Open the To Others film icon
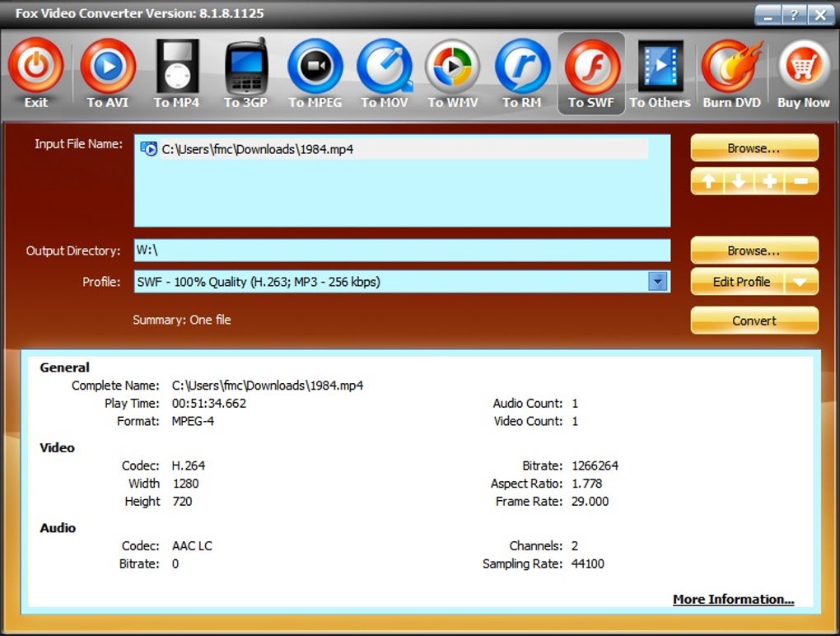The width and height of the screenshot is (840, 636). 660,65
